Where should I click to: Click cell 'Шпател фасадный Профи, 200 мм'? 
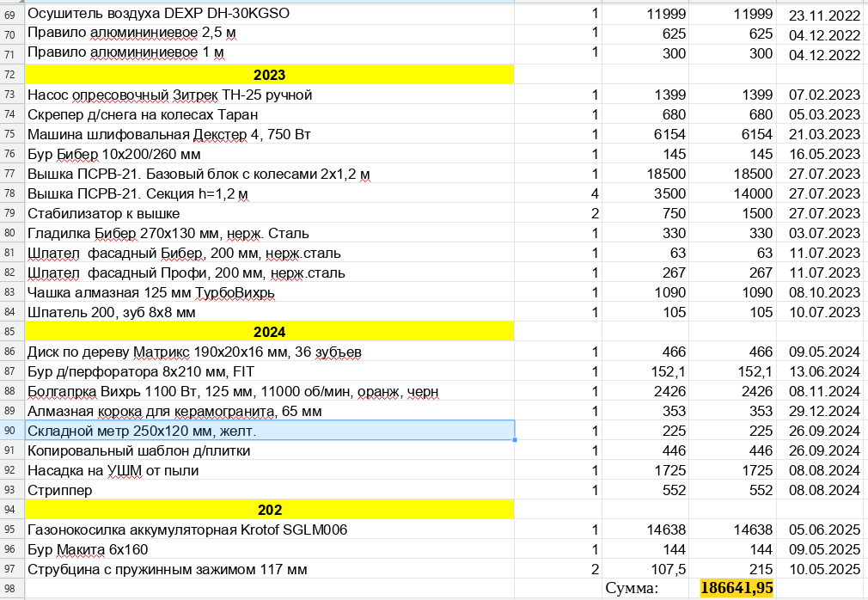[270, 272]
